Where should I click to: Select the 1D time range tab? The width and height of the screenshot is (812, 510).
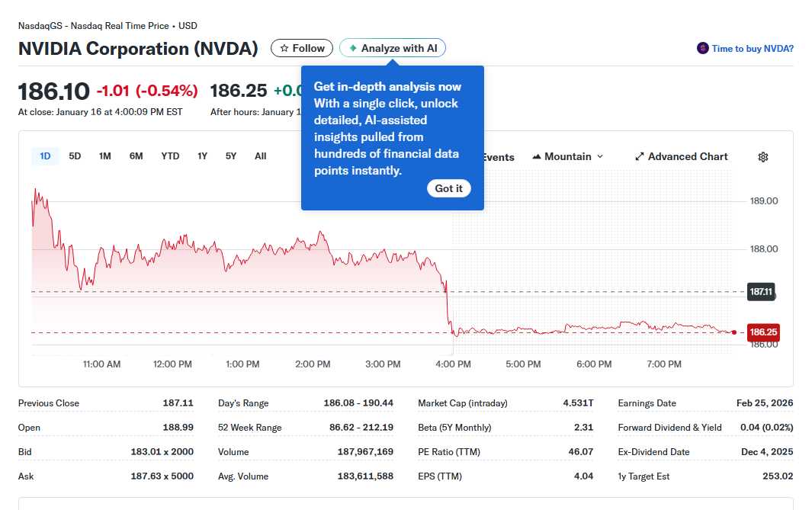click(x=45, y=156)
